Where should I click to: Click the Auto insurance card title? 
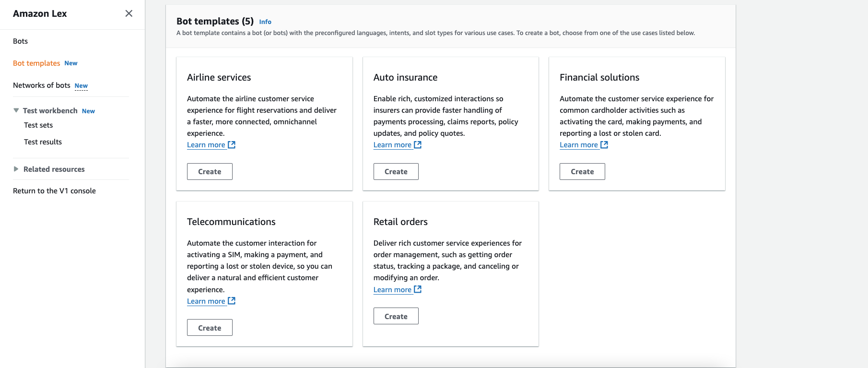(x=405, y=77)
